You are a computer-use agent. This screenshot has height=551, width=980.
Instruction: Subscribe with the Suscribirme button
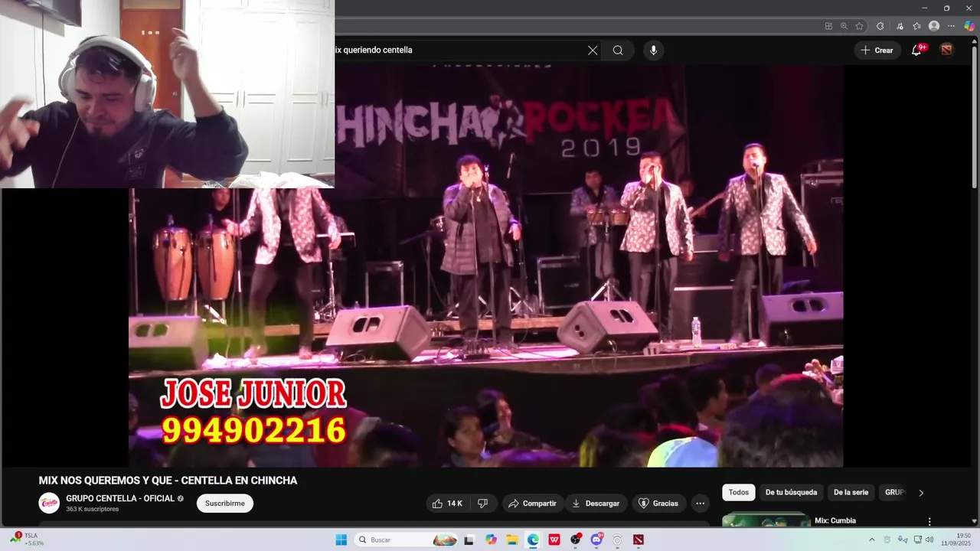pos(225,504)
